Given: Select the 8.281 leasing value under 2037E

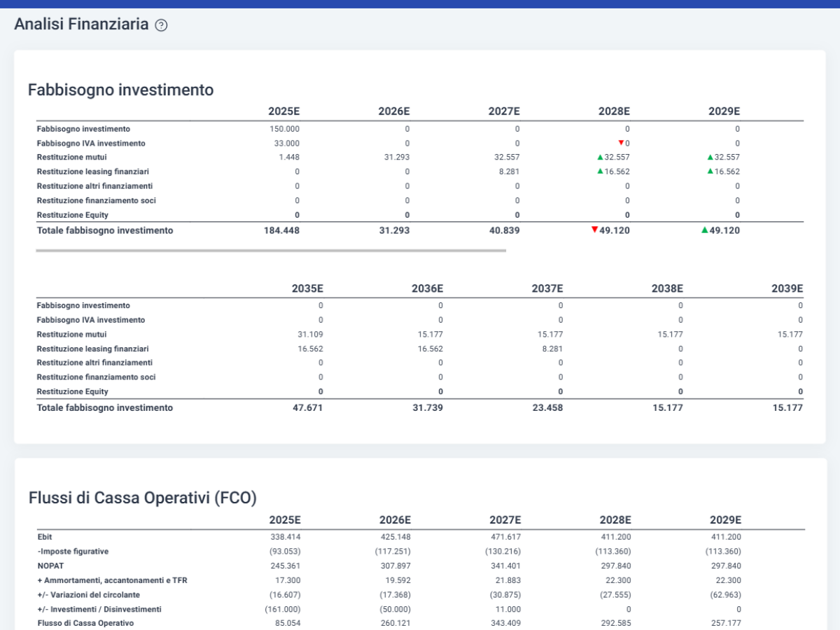Looking at the screenshot, I should tap(552, 349).
